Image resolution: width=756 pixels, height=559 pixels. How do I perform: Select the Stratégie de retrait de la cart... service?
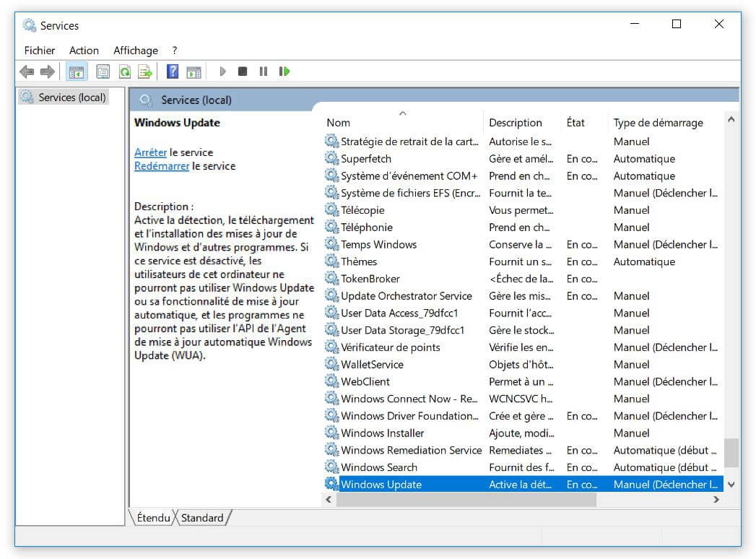coord(523,142)
